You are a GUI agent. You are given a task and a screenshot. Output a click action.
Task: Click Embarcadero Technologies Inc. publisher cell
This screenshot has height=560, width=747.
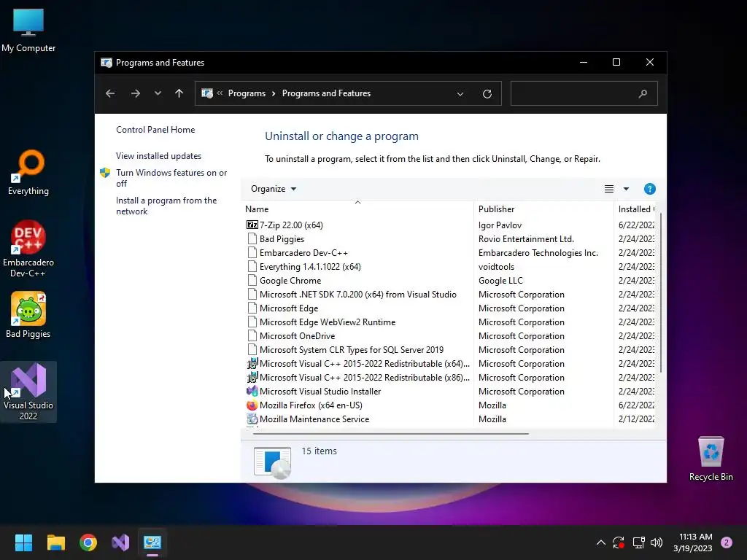(x=538, y=252)
